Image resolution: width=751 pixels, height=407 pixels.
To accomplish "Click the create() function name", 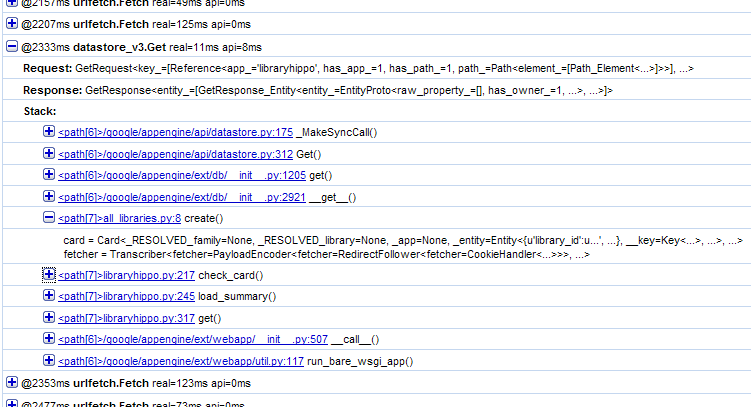I will click(x=204, y=218).
